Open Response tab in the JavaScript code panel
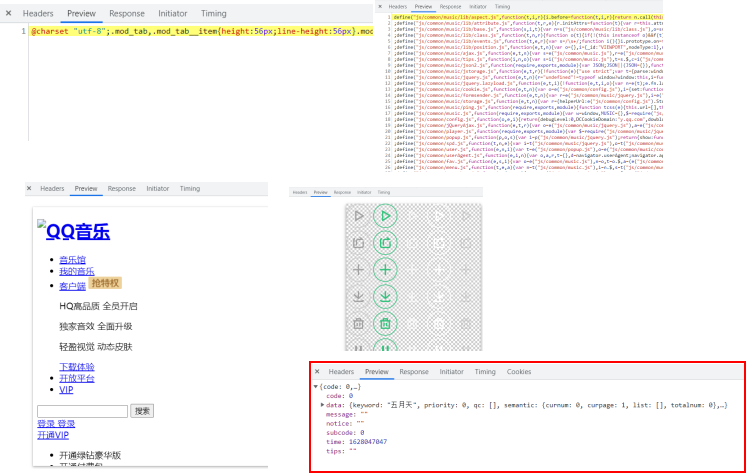 [451, 7]
